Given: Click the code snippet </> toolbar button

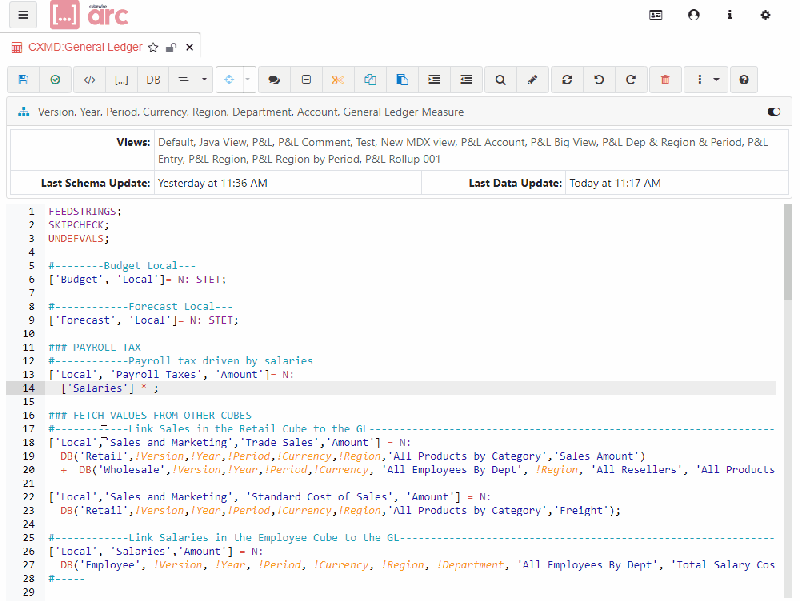Looking at the screenshot, I should (x=89, y=80).
